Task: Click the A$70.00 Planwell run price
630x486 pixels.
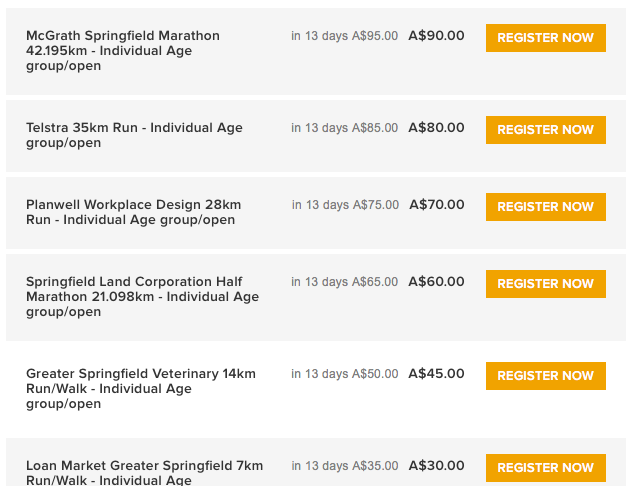Action: tap(437, 205)
